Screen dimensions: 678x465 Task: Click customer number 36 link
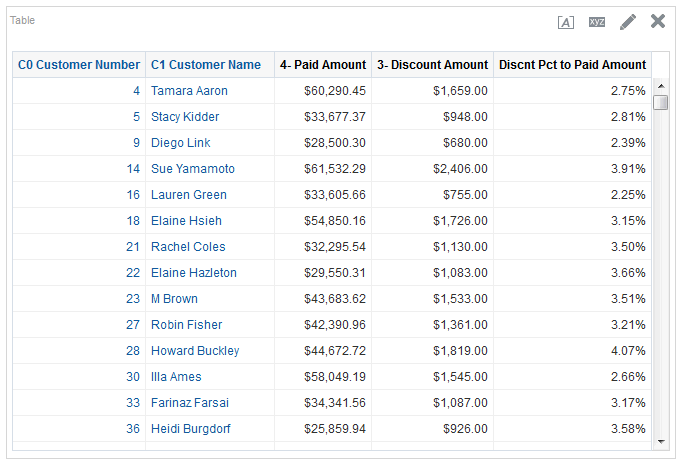pos(133,429)
